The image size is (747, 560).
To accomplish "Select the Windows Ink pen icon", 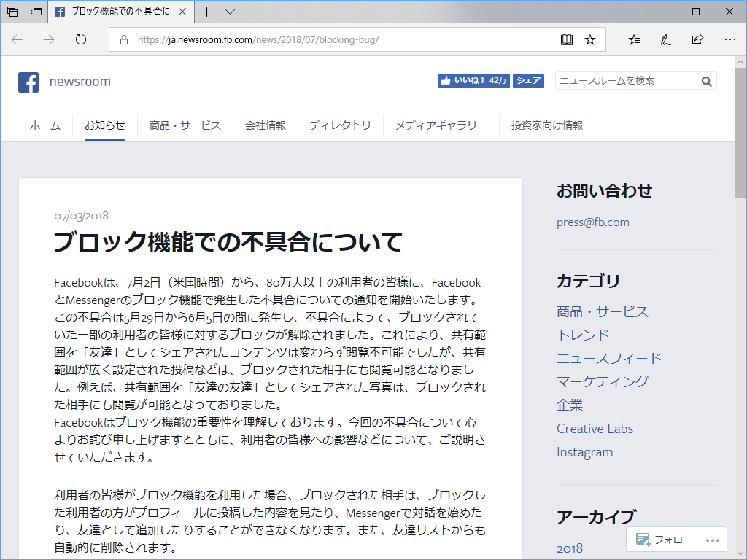I will (x=665, y=39).
